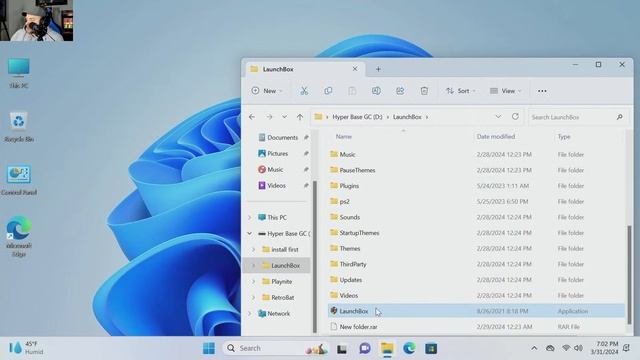
Task: Click the Share icon in the toolbar
Action: tap(400, 91)
